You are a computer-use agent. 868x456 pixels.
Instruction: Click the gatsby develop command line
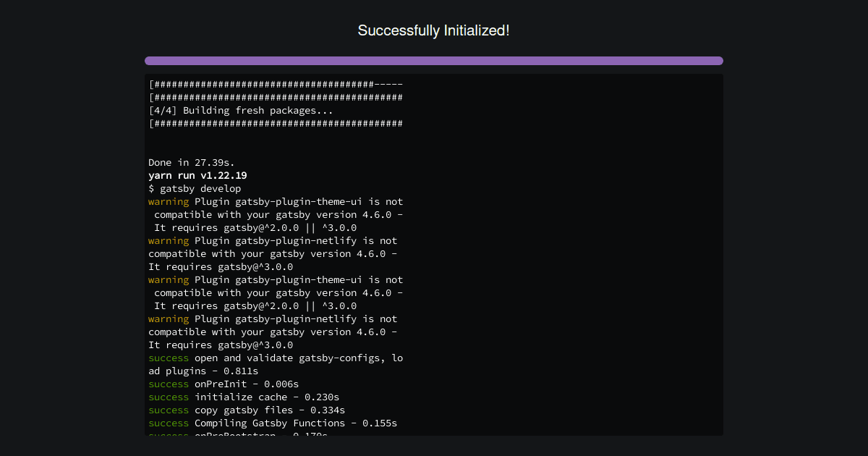pyautogui.click(x=195, y=188)
